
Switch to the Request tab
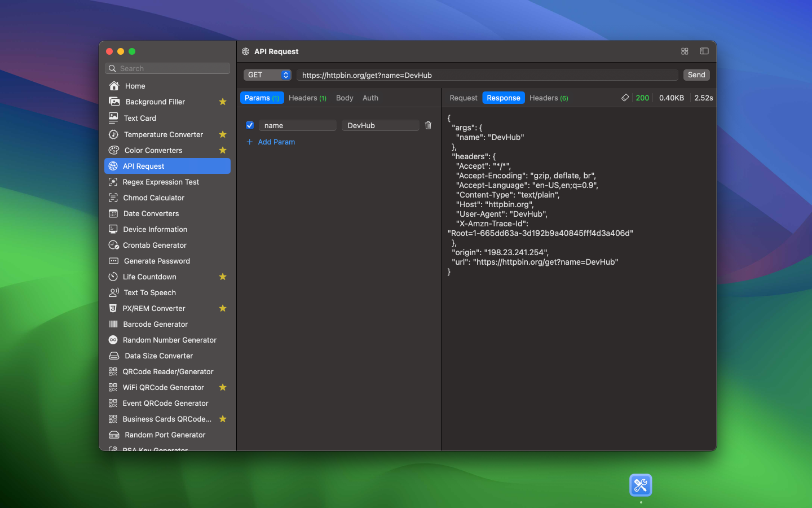463,98
